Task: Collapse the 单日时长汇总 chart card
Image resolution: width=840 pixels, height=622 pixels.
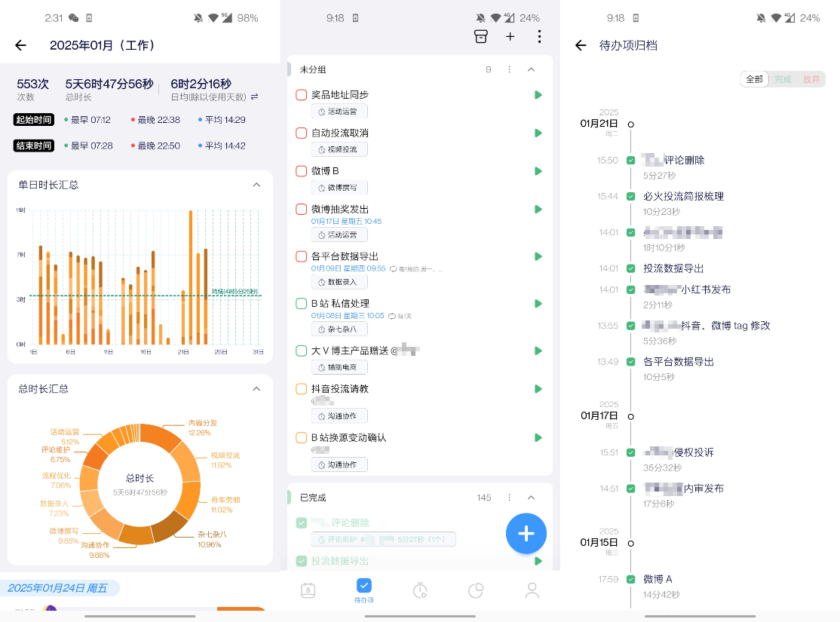Action: [256, 185]
